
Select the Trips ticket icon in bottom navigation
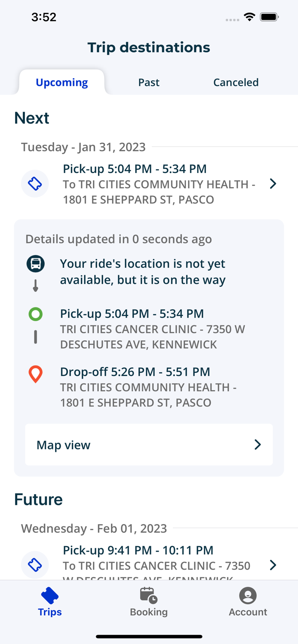click(x=49, y=595)
